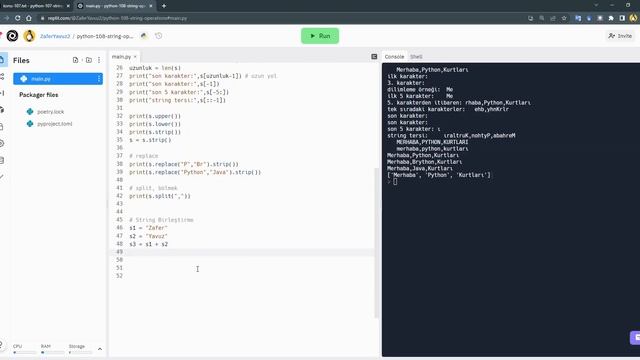Screen dimensions: 640x360
Task: Open the browser tab search chevron
Action: [x=596, y=5]
